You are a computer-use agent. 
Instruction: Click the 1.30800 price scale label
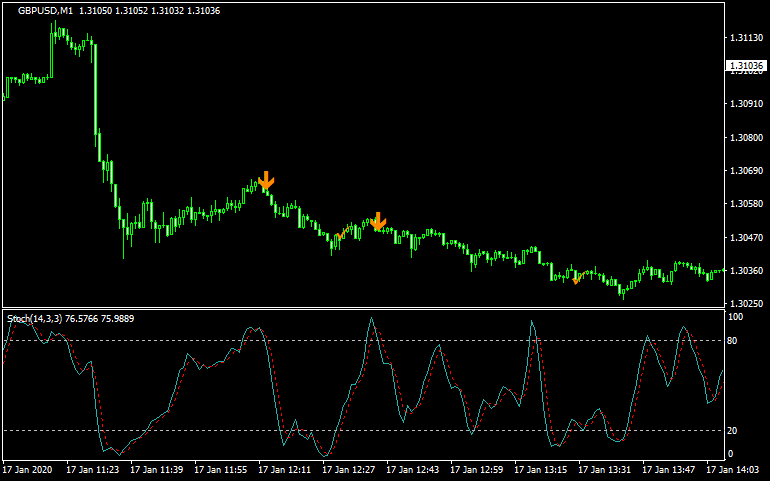(746, 138)
